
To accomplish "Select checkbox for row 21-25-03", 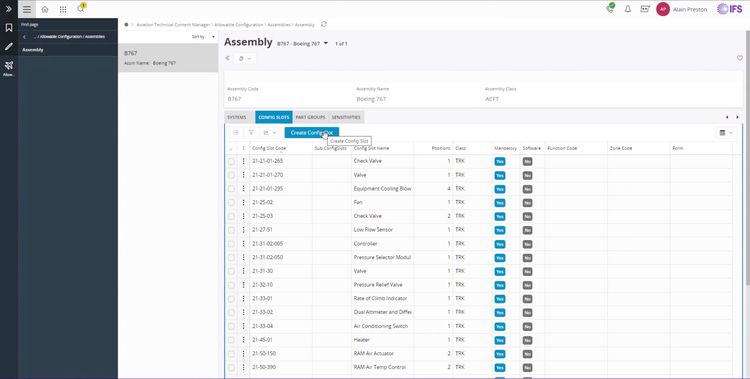I will pos(231,216).
